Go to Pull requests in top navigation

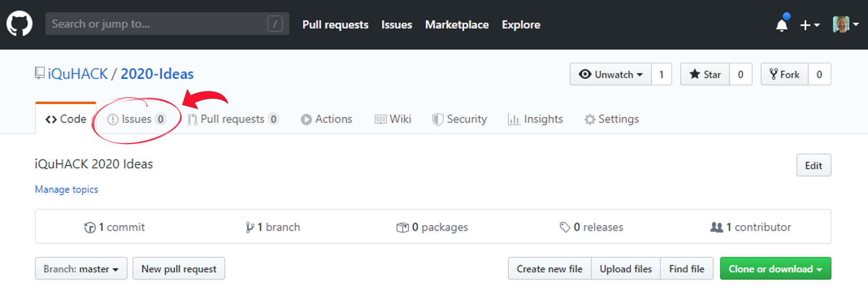tap(335, 24)
